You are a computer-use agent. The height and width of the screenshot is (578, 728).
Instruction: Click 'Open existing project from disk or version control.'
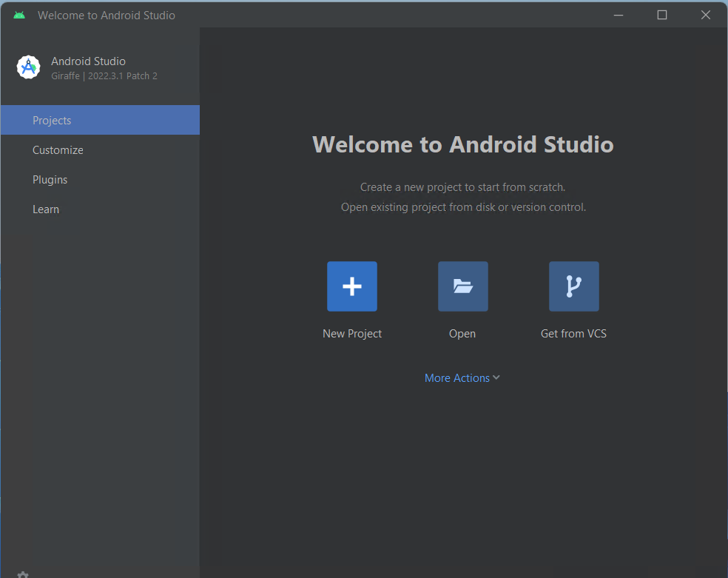click(x=463, y=207)
